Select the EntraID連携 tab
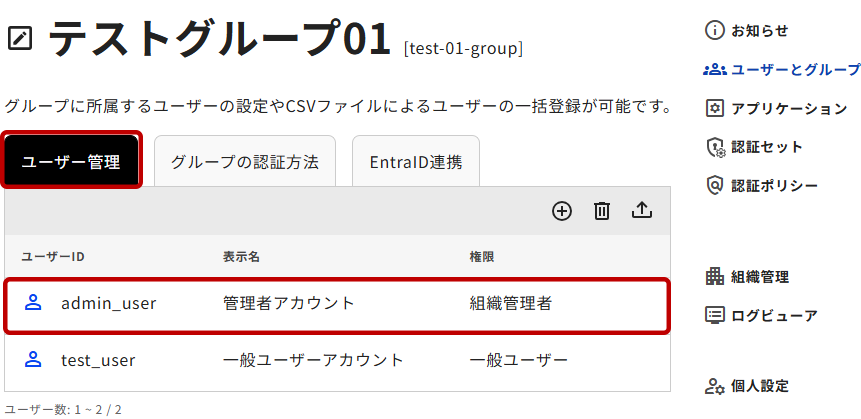861x419 pixels. tap(415, 161)
